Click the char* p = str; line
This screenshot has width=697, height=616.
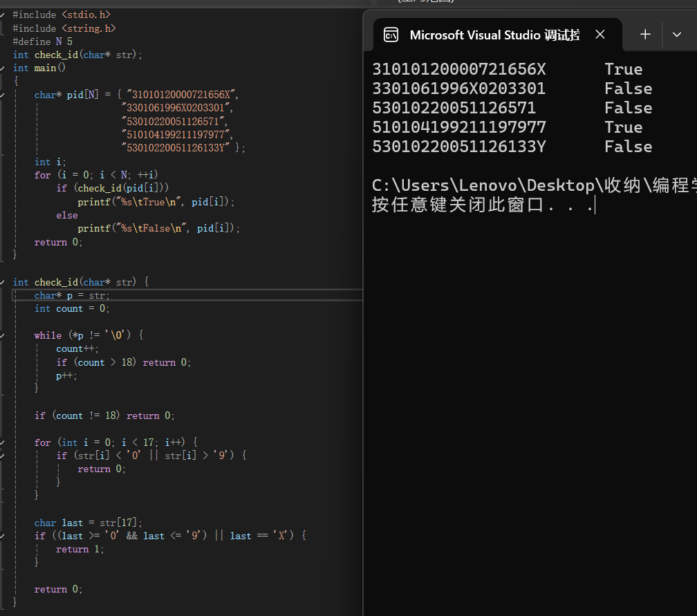[72, 296]
